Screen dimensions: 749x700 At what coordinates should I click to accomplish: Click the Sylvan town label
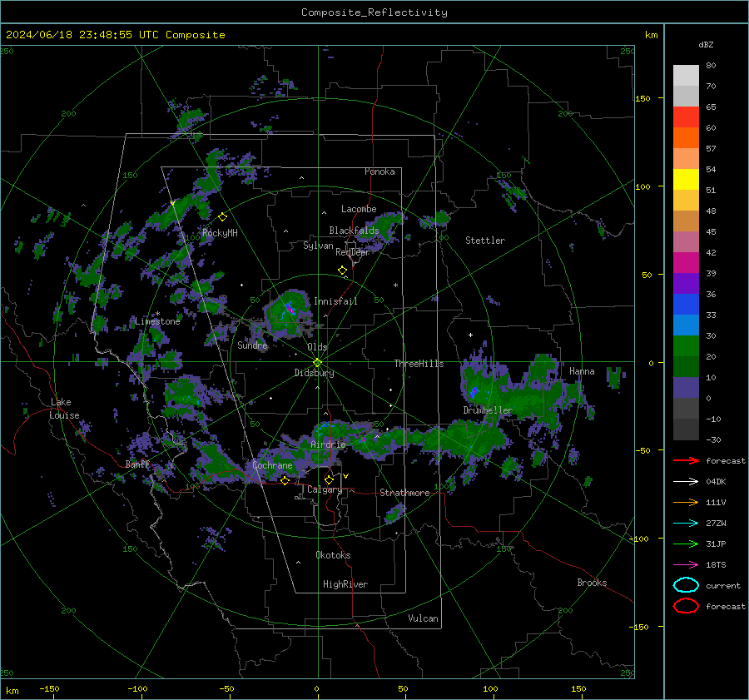[x=318, y=246]
